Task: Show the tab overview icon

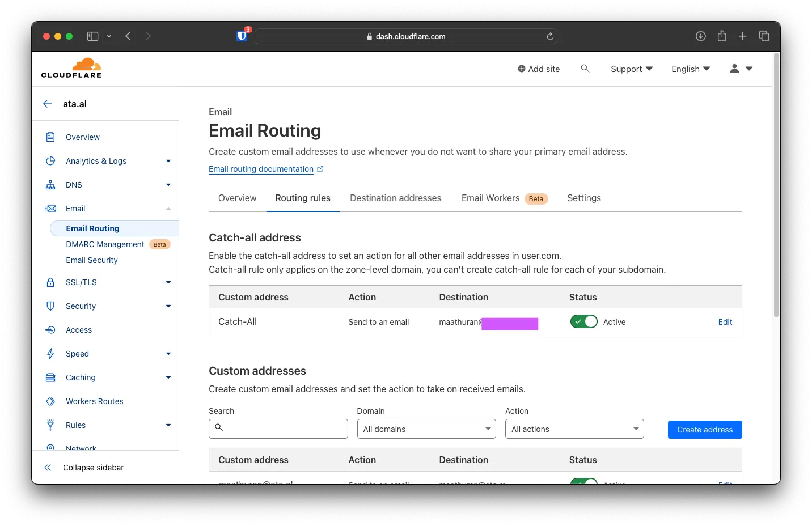Action: click(x=764, y=36)
